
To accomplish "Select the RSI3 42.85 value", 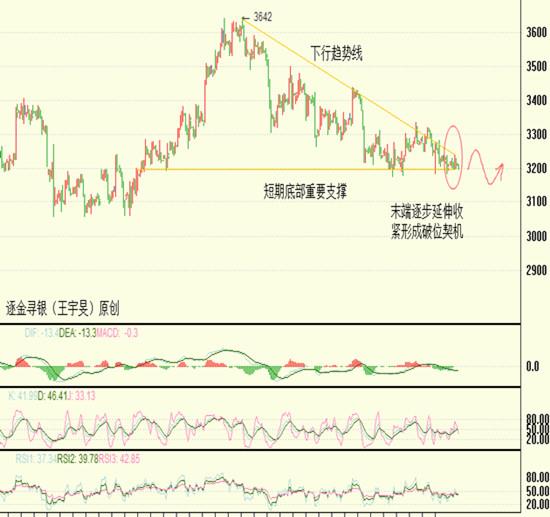I will [119, 458].
